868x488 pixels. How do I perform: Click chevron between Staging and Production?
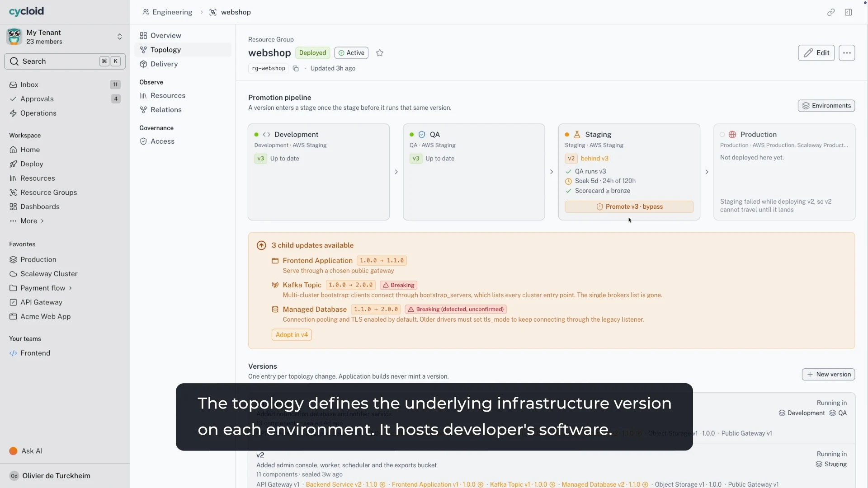pyautogui.click(x=707, y=172)
